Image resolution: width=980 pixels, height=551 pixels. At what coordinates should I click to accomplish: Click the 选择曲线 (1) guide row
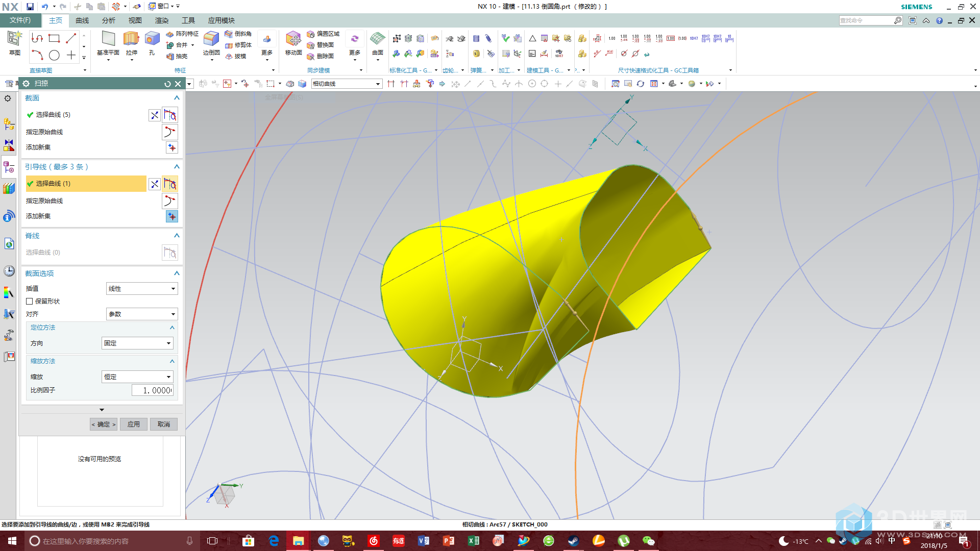[86, 184]
